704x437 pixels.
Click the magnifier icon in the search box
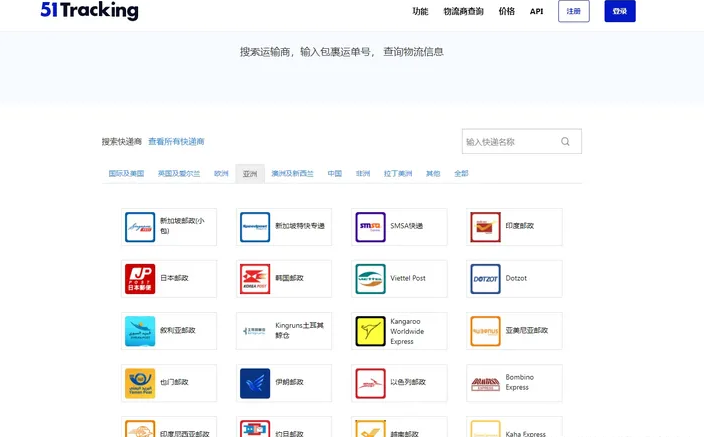[565, 142]
